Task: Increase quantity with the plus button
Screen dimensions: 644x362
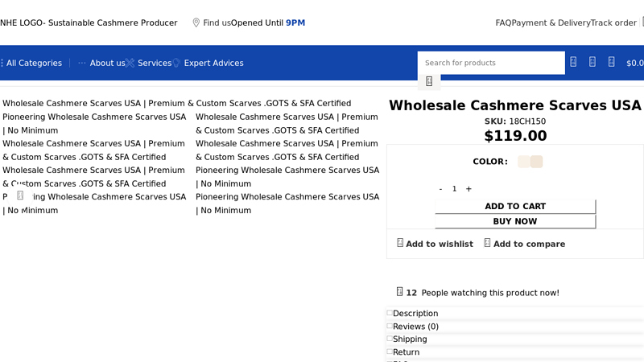Action: (x=469, y=189)
